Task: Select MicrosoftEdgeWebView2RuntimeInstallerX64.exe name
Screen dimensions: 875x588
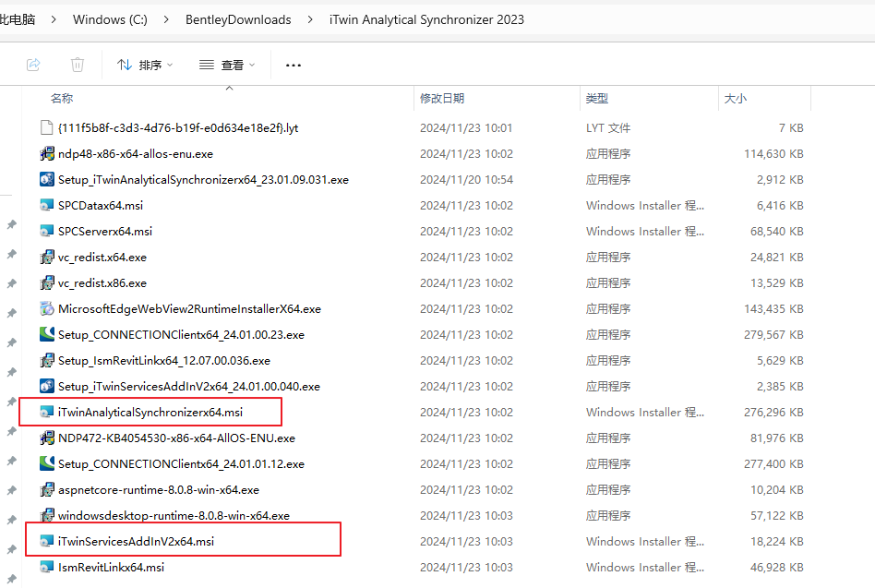Action: (x=190, y=308)
